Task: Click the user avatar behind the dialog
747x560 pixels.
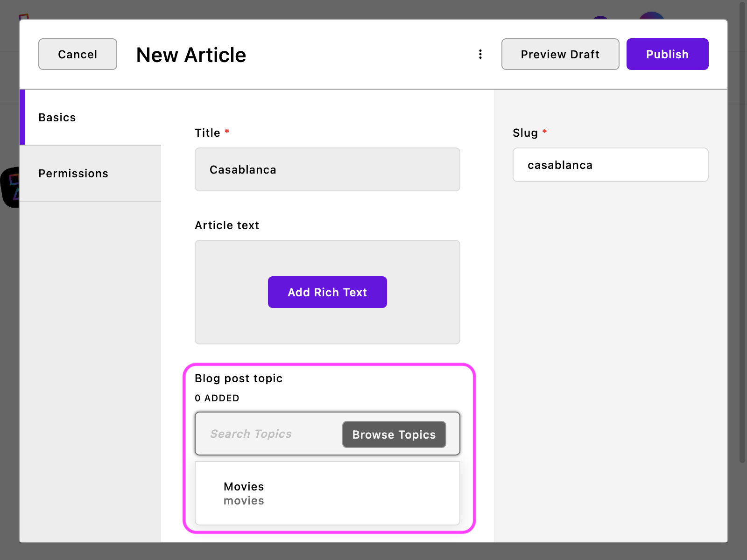Action: 651,16
